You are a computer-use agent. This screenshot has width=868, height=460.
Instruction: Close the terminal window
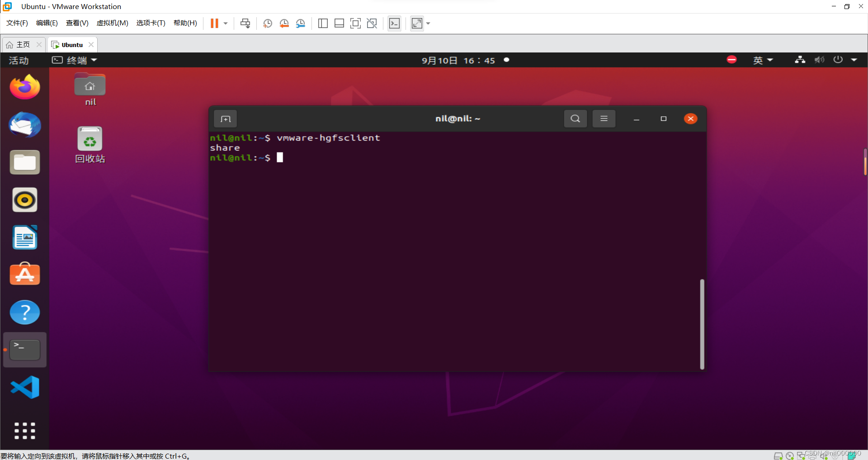click(690, 119)
